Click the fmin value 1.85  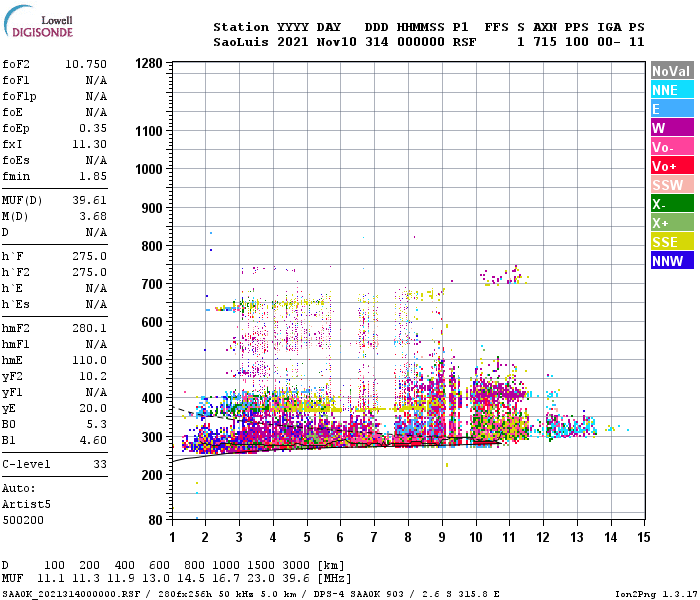(93, 176)
